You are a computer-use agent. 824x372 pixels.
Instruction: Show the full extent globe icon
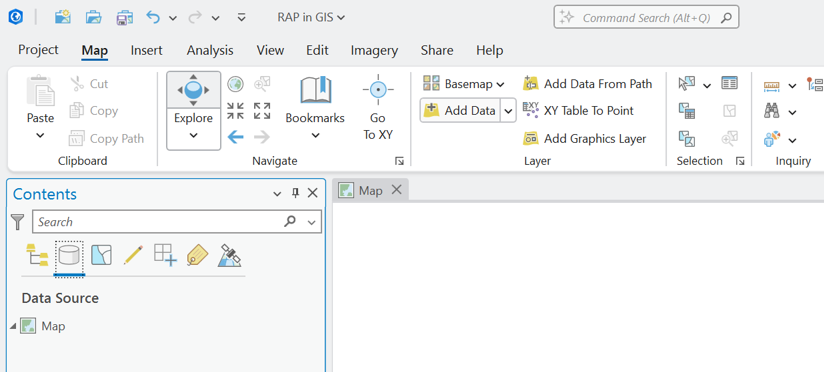pyautogui.click(x=235, y=84)
